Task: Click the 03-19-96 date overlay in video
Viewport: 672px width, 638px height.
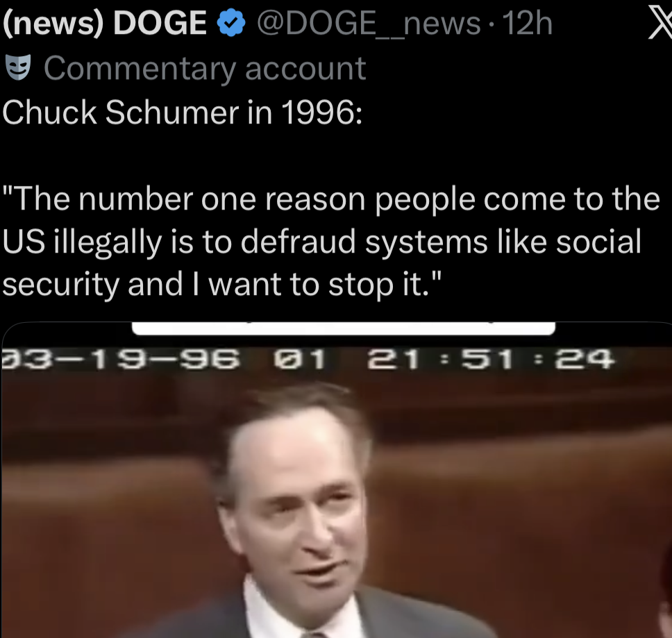Action: pos(121,359)
